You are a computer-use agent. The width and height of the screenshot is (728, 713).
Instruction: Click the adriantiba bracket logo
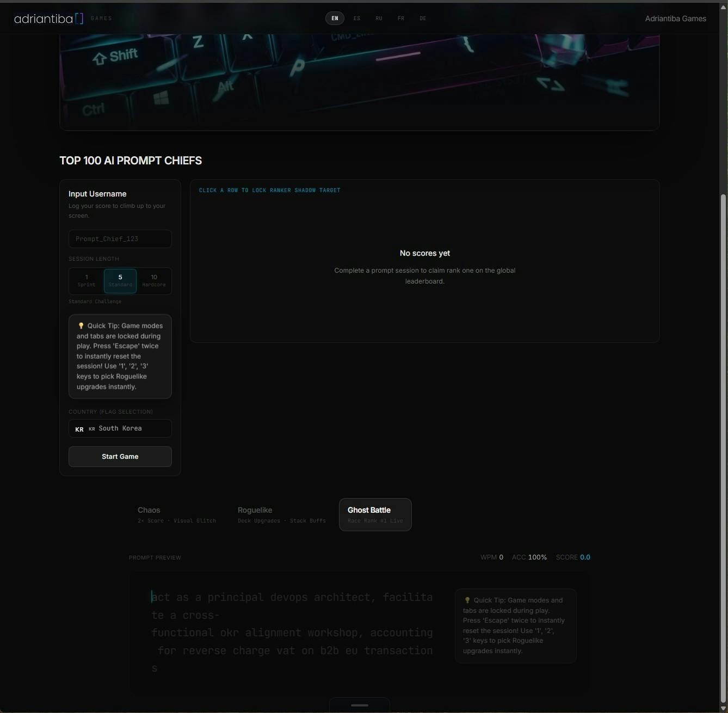coord(49,19)
